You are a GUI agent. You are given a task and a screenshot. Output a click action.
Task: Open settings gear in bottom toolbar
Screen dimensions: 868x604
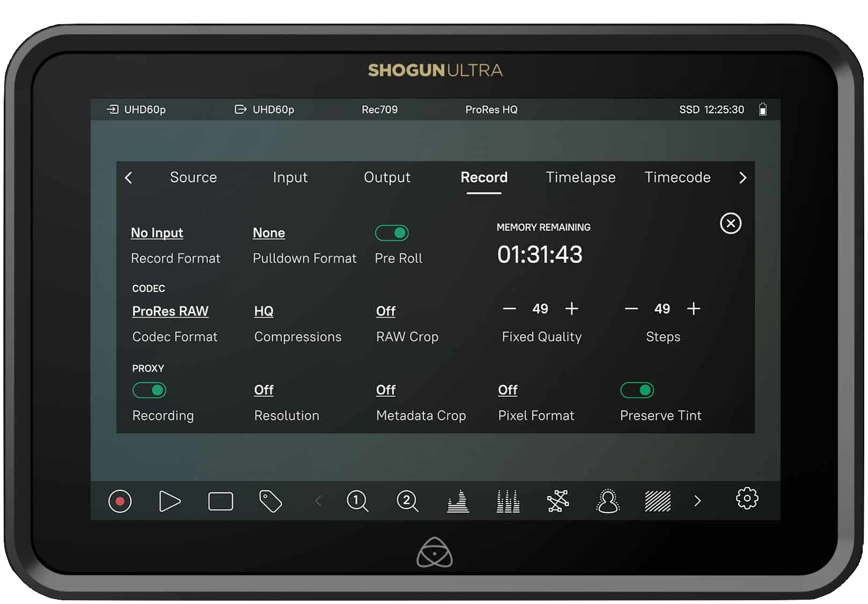tap(747, 499)
